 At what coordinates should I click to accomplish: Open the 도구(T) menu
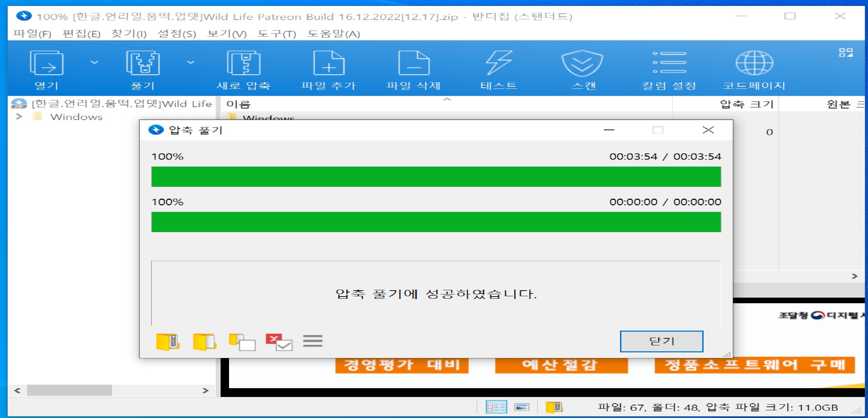(276, 34)
